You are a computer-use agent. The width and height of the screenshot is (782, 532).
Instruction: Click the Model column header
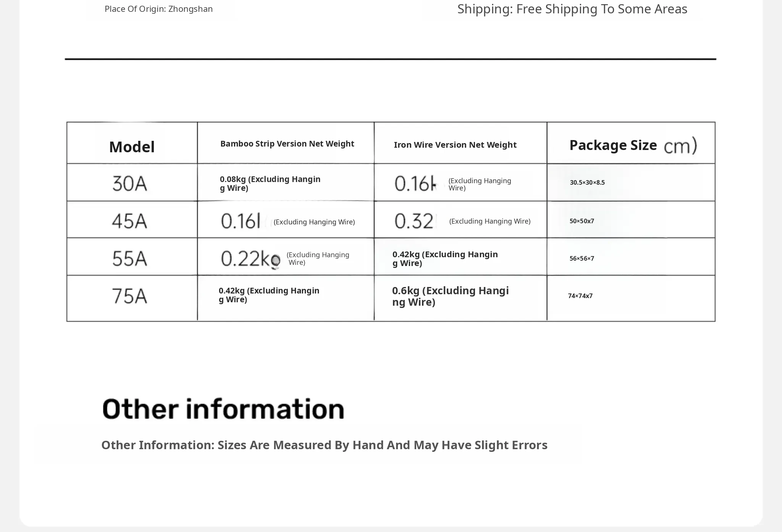pyautogui.click(x=132, y=147)
